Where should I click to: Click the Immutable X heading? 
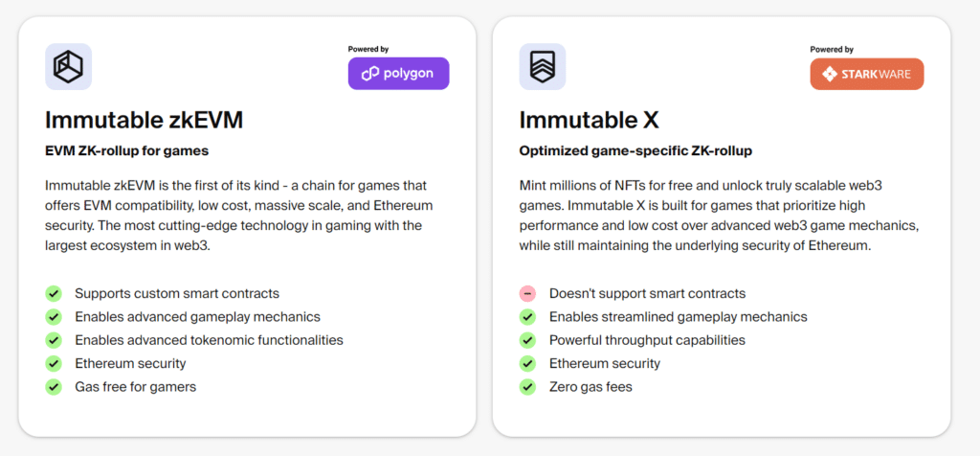click(x=589, y=120)
